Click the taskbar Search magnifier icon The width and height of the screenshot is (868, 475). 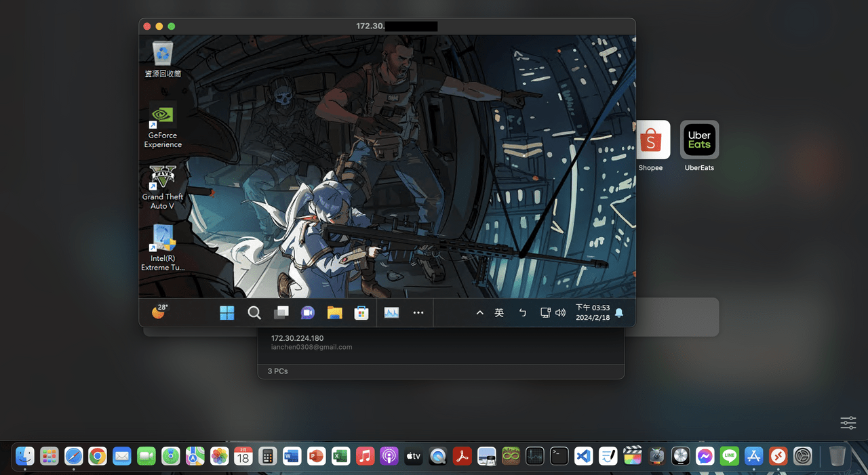(x=254, y=312)
